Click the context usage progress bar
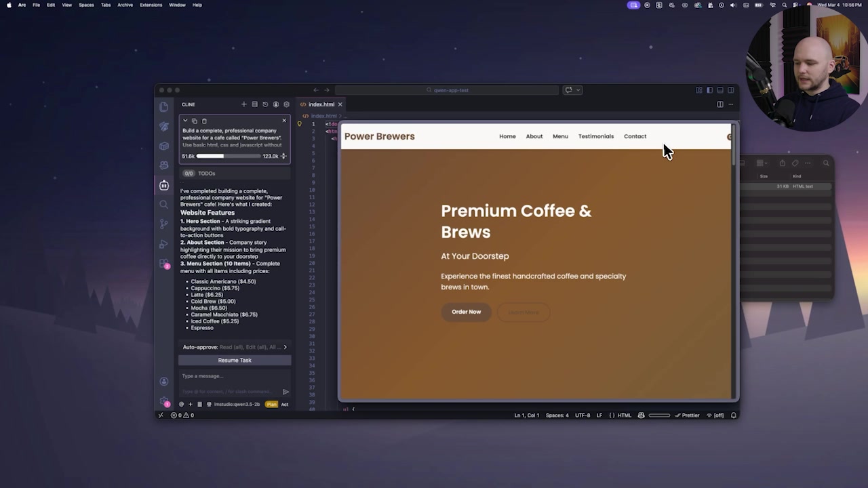The width and height of the screenshot is (868, 488). (x=229, y=156)
